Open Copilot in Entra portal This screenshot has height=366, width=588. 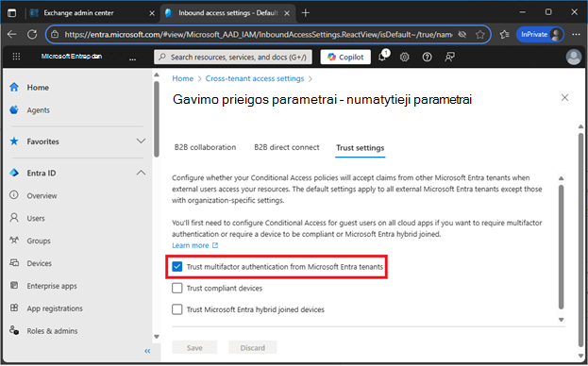pos(345,57)
